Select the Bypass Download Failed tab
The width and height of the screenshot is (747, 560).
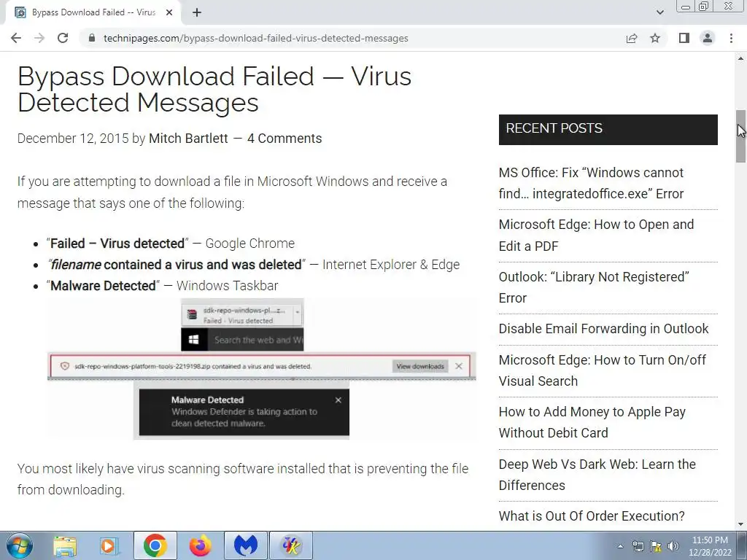pyautogui.click(x=93, y=13)
